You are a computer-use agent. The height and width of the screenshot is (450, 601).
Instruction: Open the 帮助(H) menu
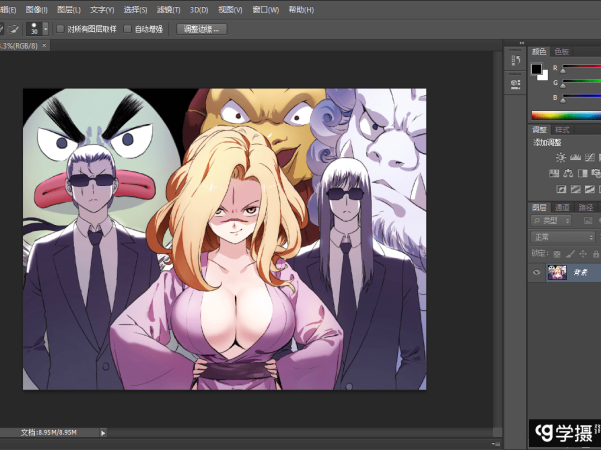[301, 10]
